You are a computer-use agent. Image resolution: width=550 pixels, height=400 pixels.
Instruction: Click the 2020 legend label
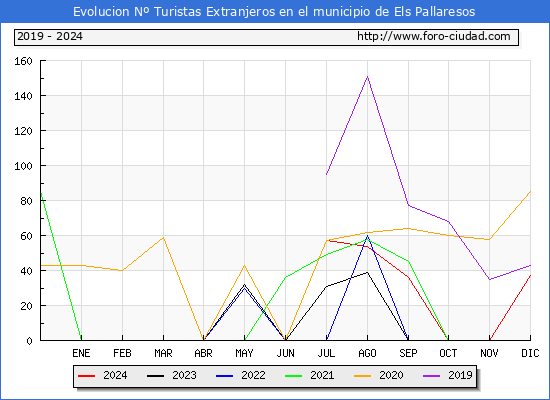click(x=391, y=375)
